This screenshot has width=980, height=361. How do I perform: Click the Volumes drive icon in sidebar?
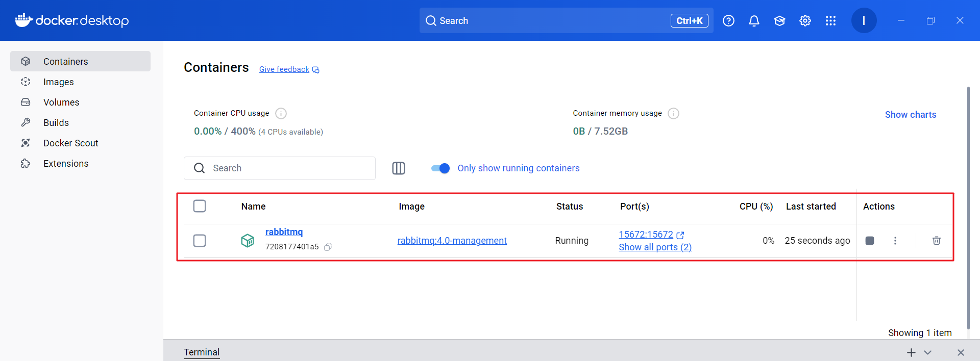[26, 102]
